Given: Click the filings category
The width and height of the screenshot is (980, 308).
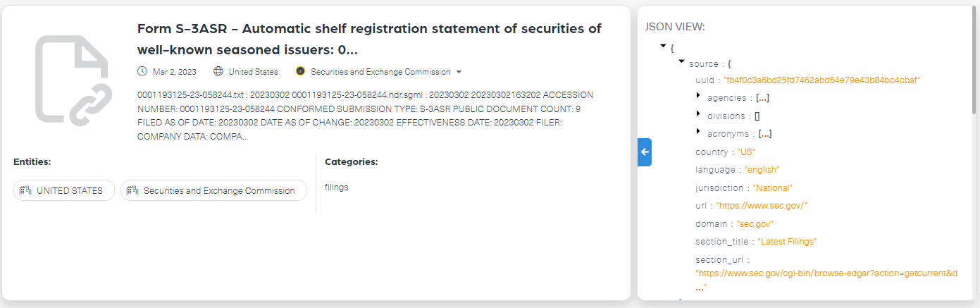Looking at the screenshot, I should pyautogui.click(x=336, y=187).
